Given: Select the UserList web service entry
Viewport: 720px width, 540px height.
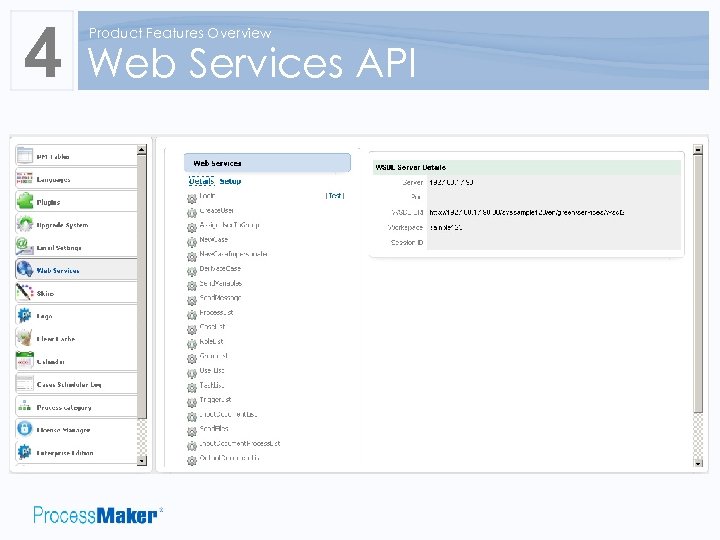Looking at the screenshot, I should click(x=212, y=370).
